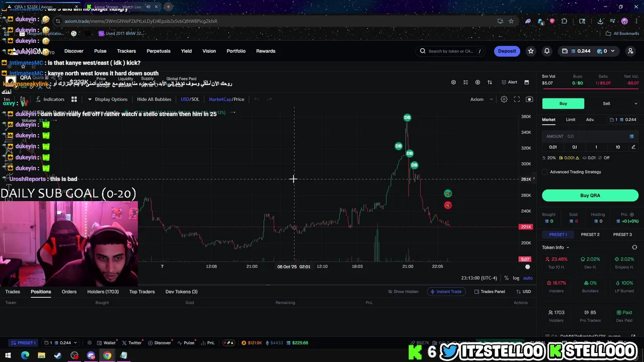The width and height of the screenshot is (644, 362).
Task: Open the Trackers page
Action: (x=126, y=51)
